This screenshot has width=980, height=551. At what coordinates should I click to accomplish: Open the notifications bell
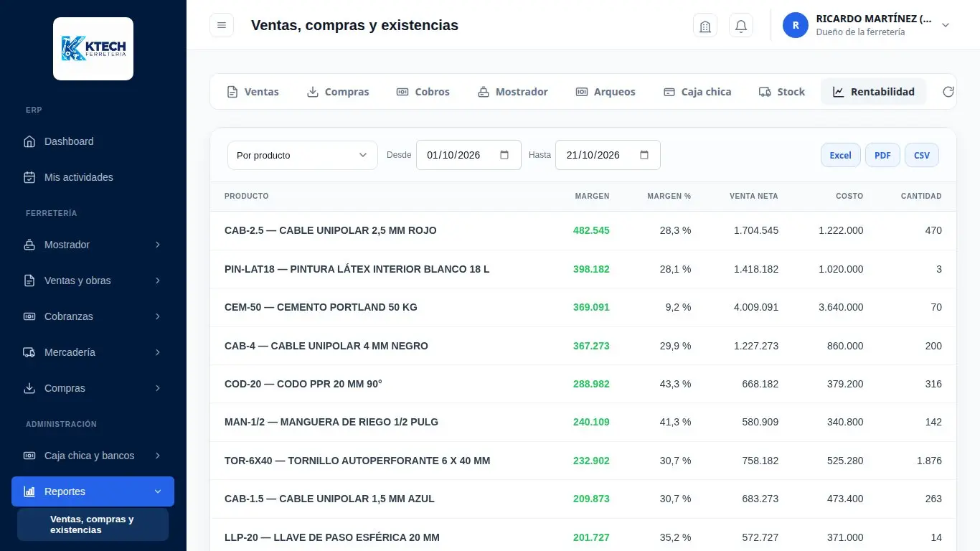click(x=741, y=26)
